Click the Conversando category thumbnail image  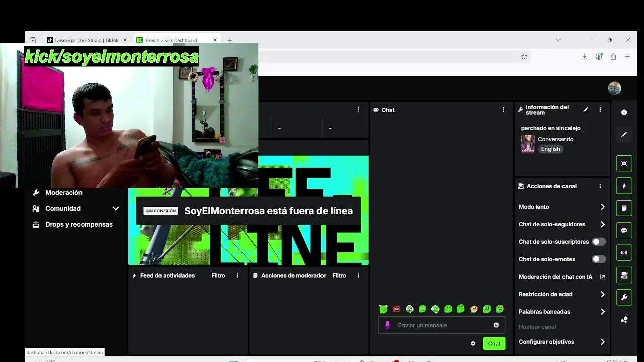point(528,144)
